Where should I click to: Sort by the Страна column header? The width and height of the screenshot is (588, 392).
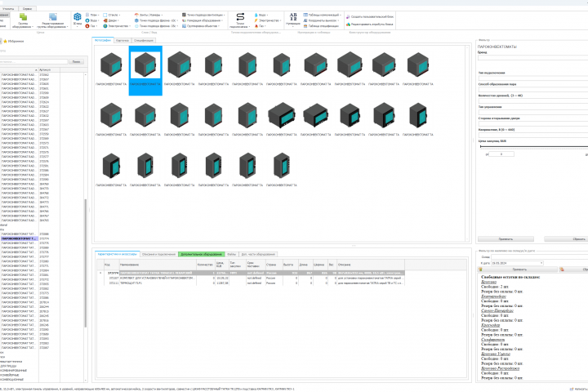click(x=274, y=265)
